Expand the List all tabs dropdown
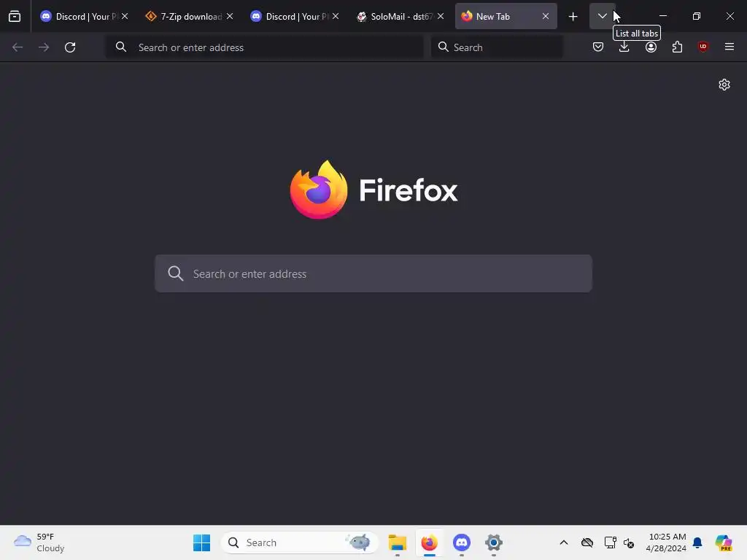The height and width of the screenshot is (560, 747). (602, 16)
